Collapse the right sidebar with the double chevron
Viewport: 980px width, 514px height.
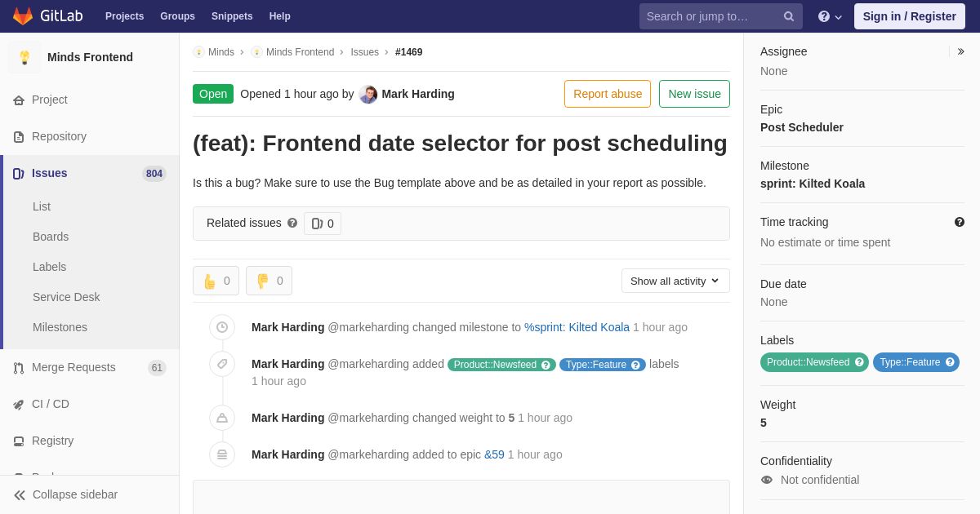coord(960,51)
